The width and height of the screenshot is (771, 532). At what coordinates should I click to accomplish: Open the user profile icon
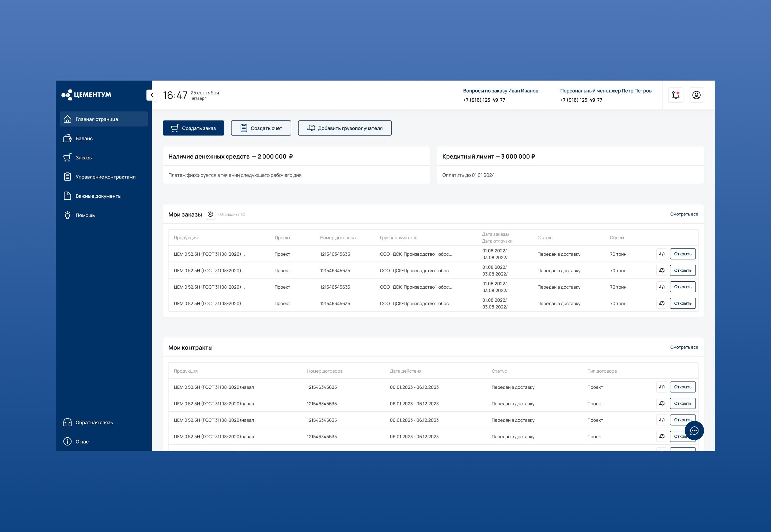(x=696, y=95)
